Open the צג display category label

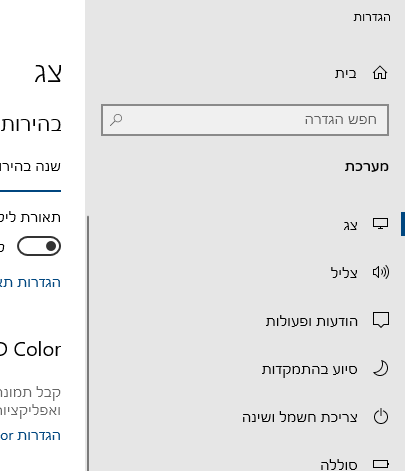pyautogui.click(x=350, y=226)
